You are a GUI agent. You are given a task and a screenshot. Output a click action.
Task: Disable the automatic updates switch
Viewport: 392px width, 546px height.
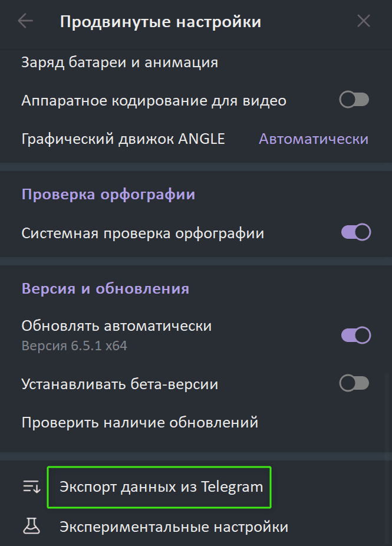[355, 335]
